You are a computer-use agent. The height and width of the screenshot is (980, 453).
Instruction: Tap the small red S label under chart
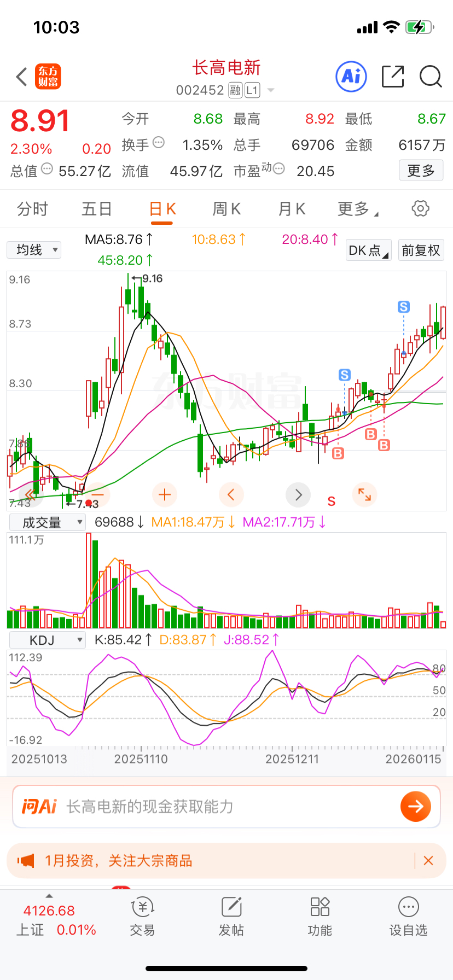332,501
